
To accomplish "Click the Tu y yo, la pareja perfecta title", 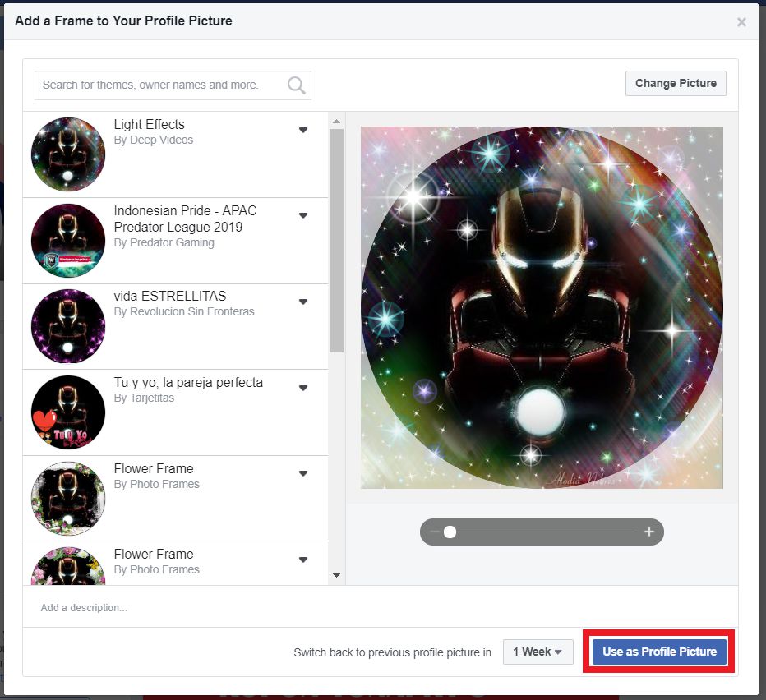I will (x=188, y=383).
